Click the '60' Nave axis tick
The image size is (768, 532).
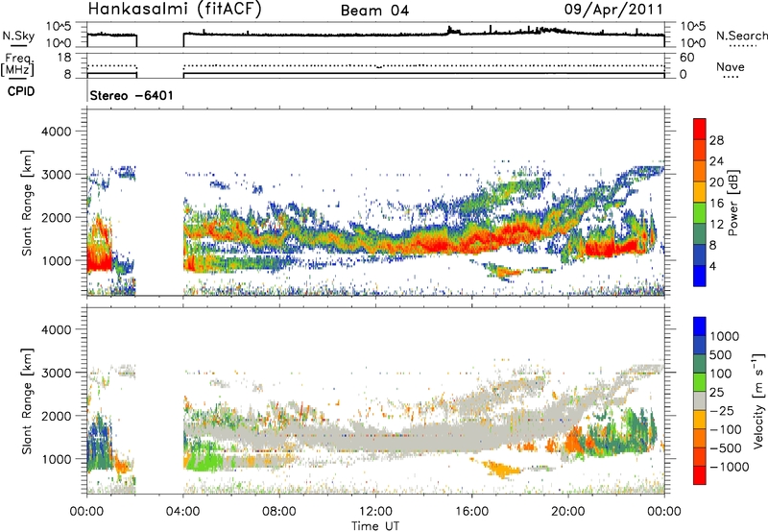[686, 58]
